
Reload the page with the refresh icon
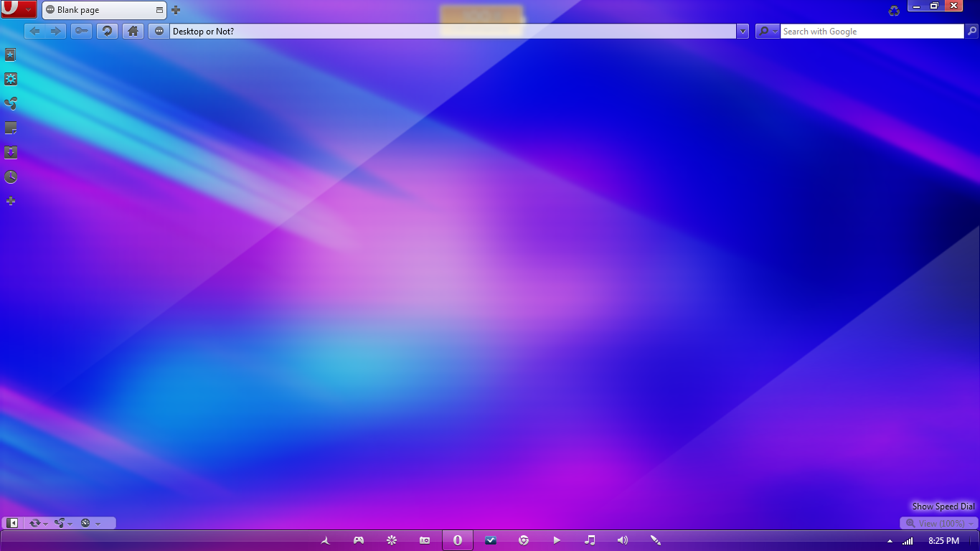(x=107, y=31)
